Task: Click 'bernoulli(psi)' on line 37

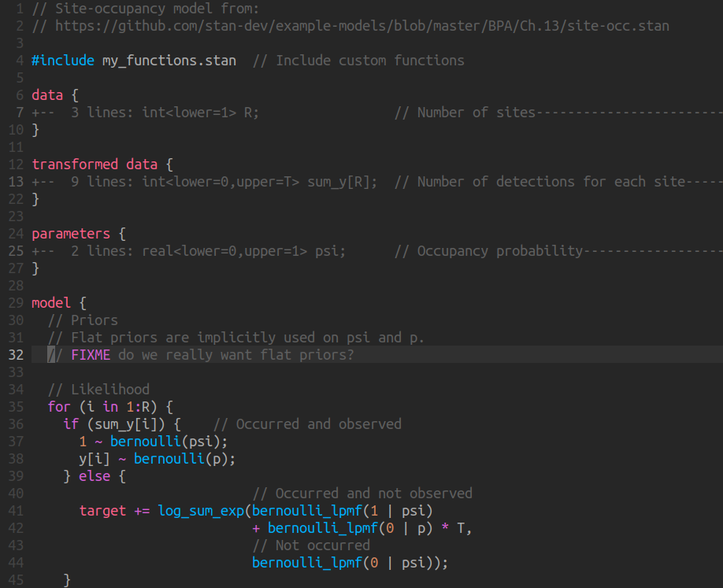Action: tap(165, 442)
